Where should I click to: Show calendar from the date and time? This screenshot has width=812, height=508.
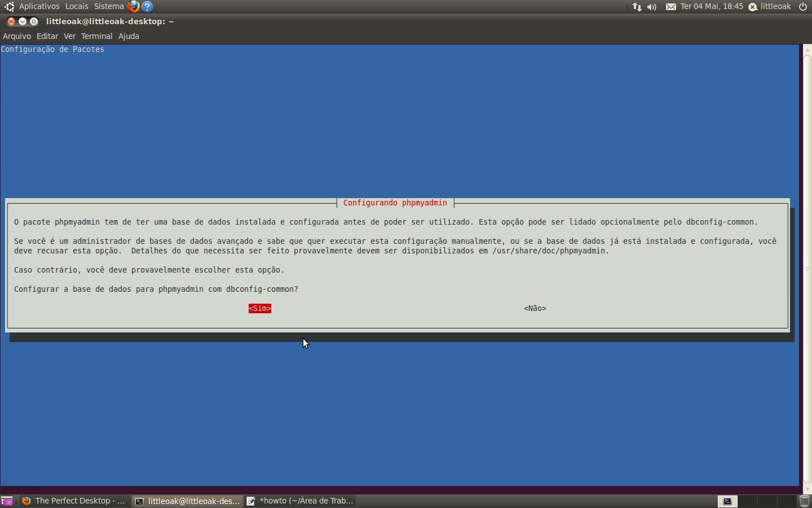coord(712,6)
